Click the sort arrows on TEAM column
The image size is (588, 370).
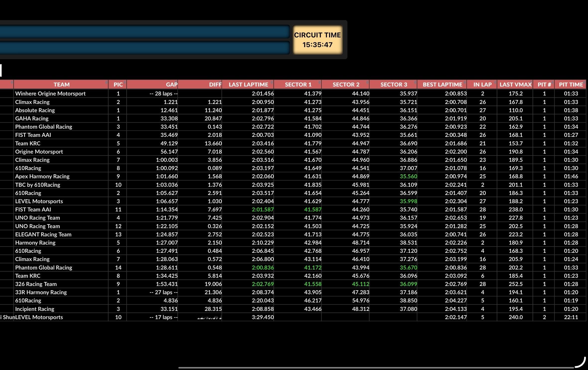point(106,83)
